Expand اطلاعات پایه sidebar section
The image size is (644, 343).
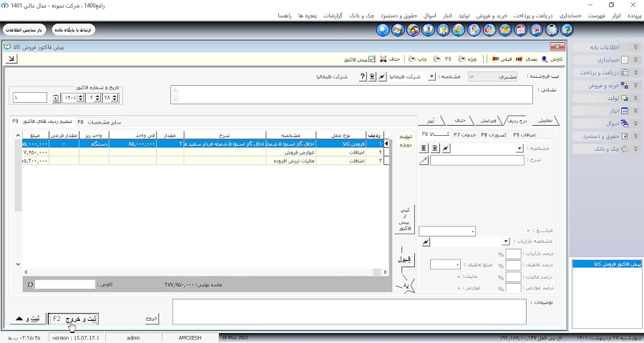click(x=635, y=47)
